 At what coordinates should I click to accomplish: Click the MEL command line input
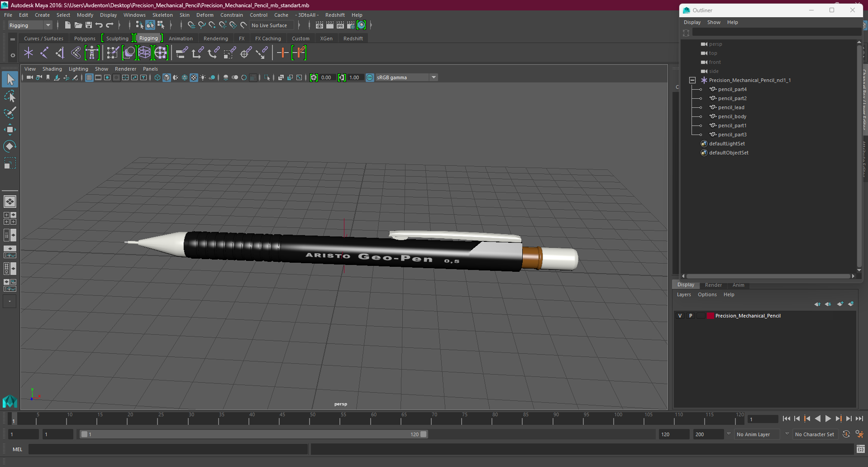pos(168,449)
